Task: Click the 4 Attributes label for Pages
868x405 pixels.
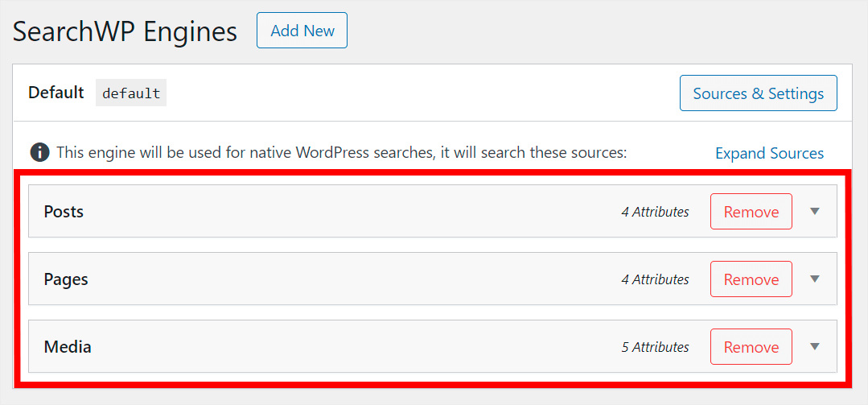Action: point(655,279)
